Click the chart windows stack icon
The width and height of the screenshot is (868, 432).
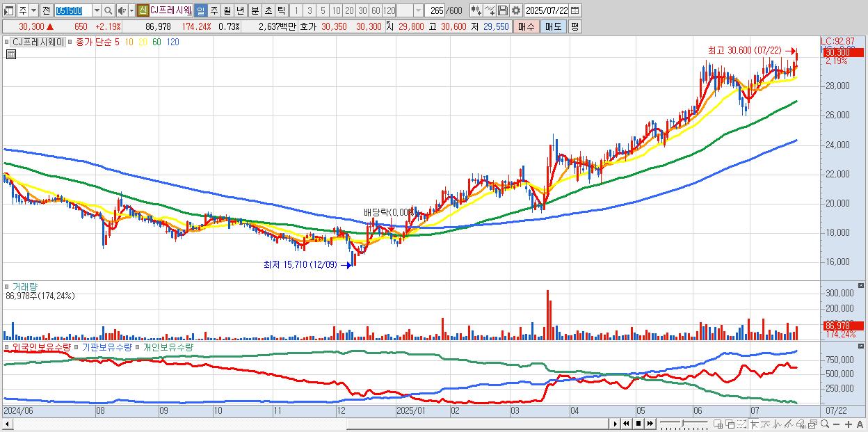[812, 424]
